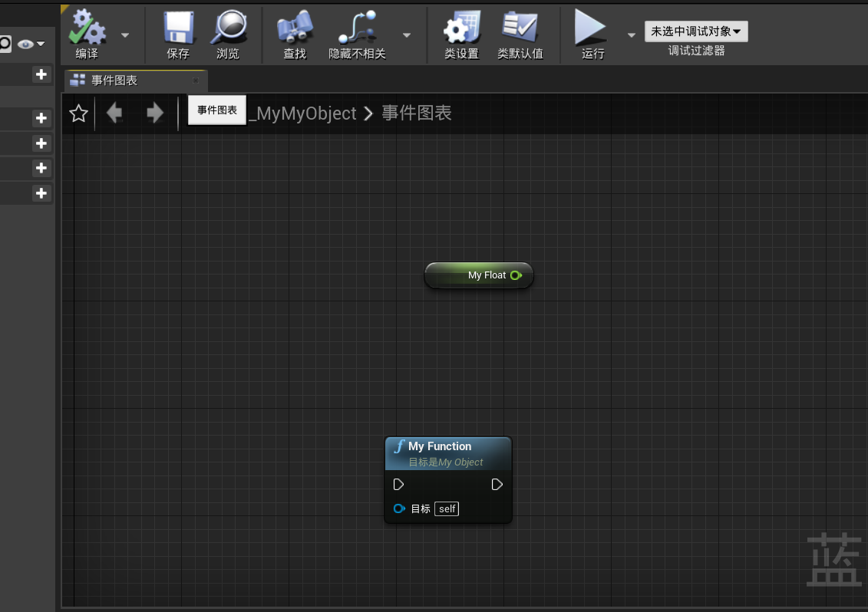Open the dropdown arrow next to 运行
The image size is (868, 612).
point(631,35)
